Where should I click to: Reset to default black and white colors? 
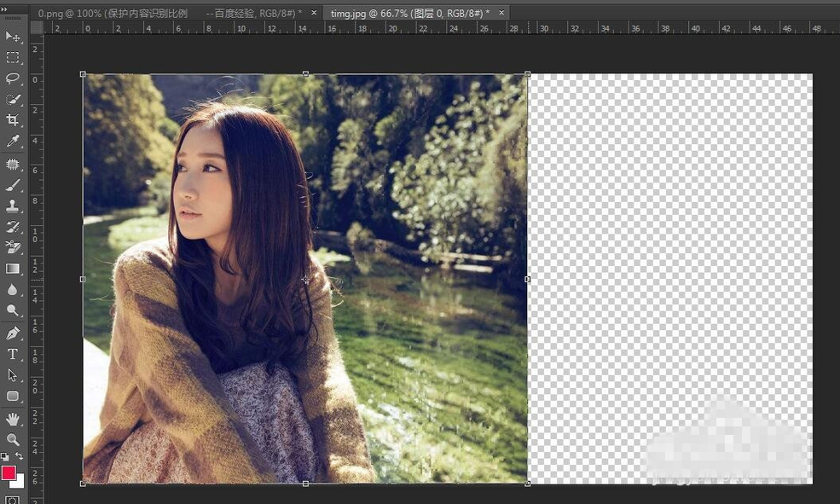coord(5,458)
